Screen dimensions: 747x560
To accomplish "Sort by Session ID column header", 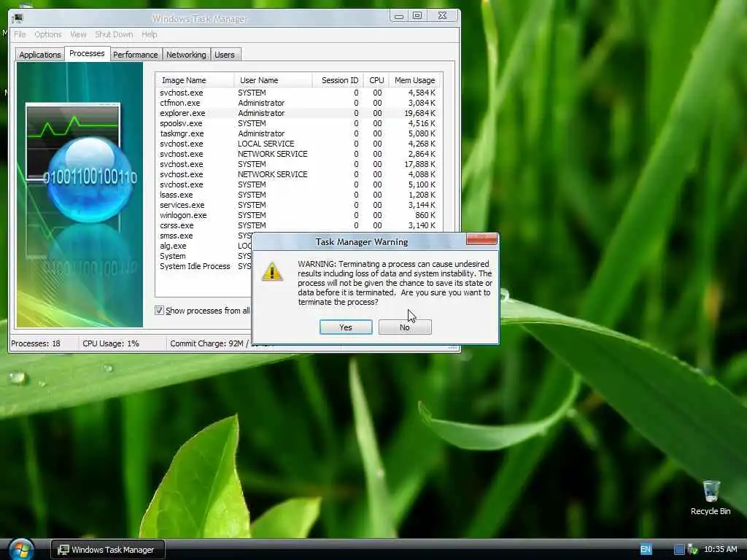I will [x=338, y=80].
